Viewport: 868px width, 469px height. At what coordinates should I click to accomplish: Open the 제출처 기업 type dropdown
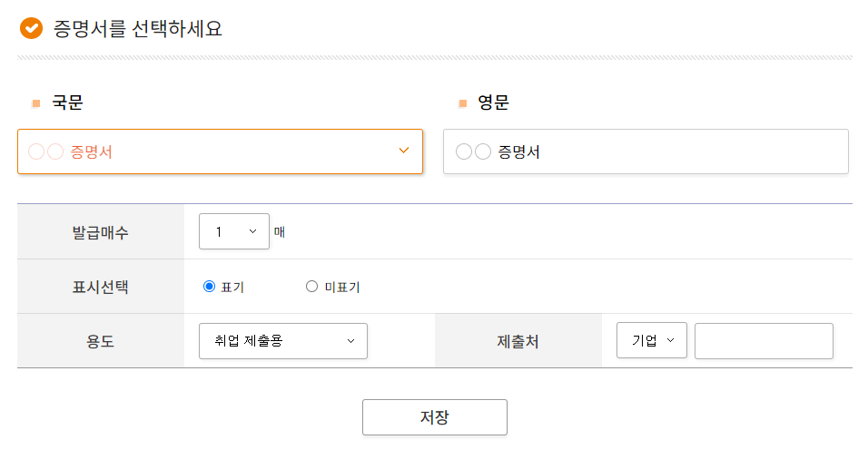click(x=652, y=340)
